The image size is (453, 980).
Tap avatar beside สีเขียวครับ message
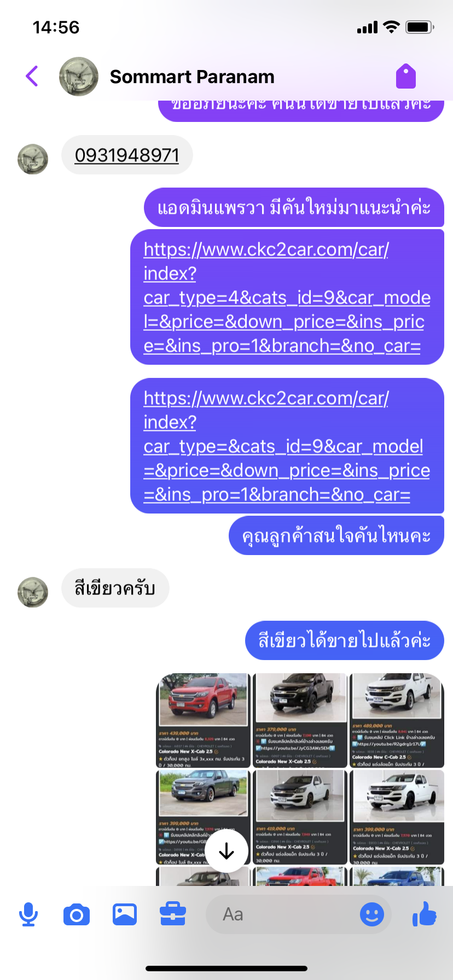point(33,592)
